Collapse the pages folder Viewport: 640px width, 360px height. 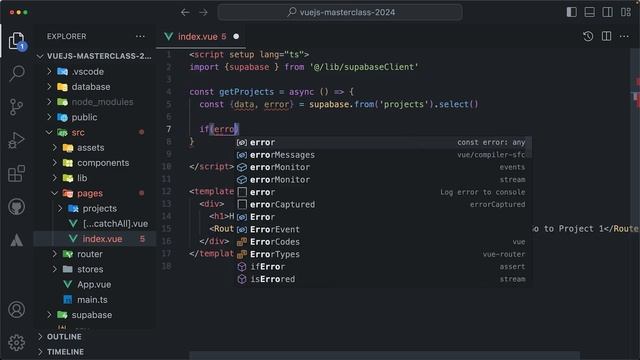[95, 193]
